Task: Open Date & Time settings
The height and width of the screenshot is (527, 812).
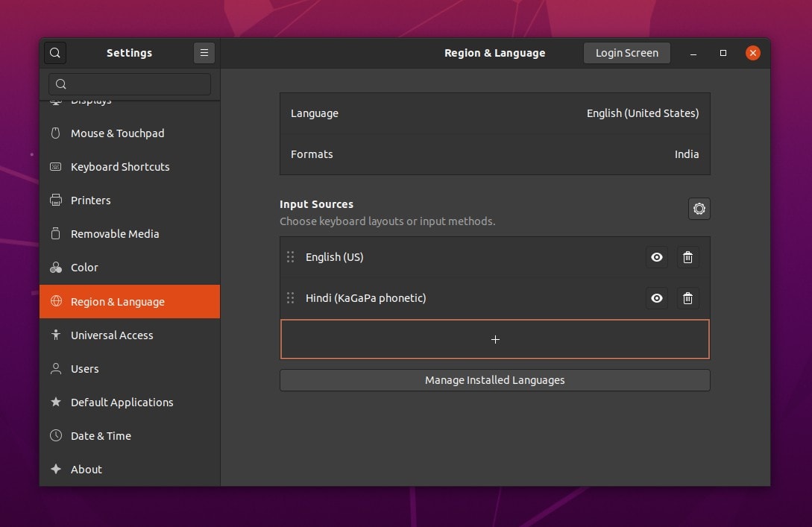Action: coord(101,436)
